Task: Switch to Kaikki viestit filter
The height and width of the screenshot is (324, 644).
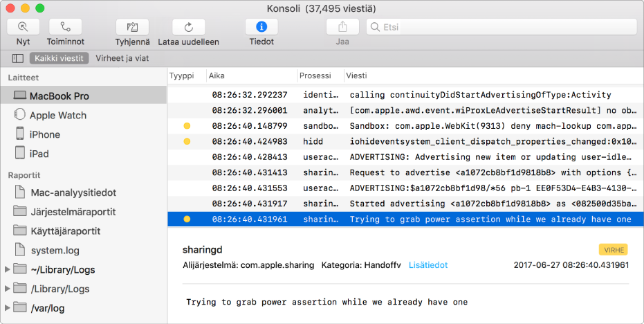Action: (x=59, y=58)
